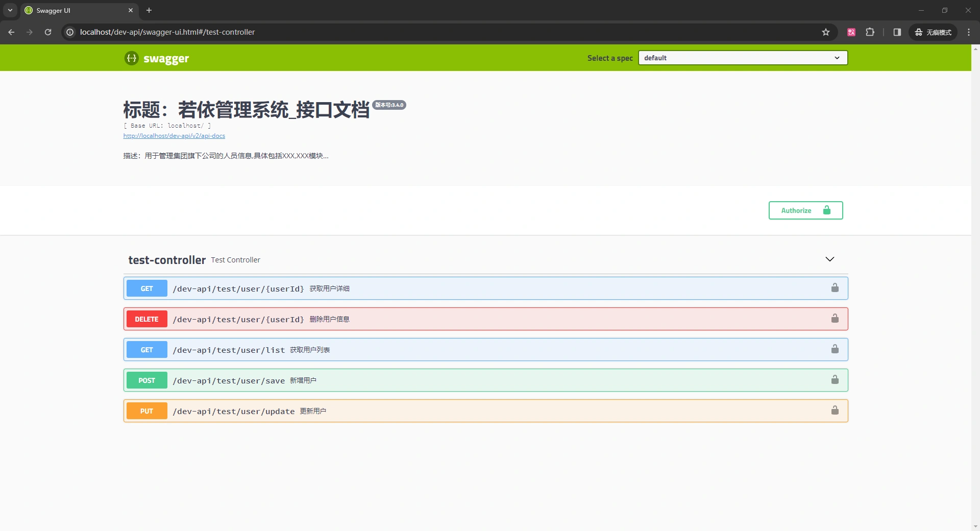Open a new browser tab
980x531 pixels.
(149, 10)
